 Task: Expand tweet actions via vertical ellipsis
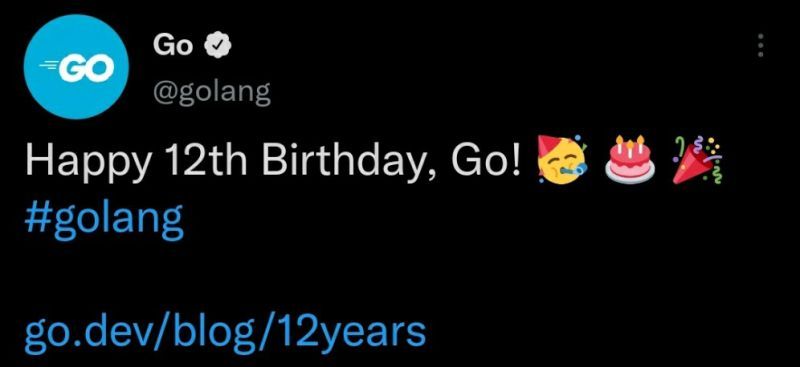coord(761,45)
